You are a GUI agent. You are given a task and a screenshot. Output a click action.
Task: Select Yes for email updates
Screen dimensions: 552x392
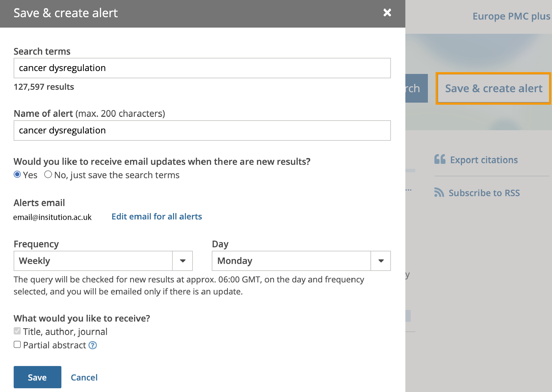(x=17, y=175)
